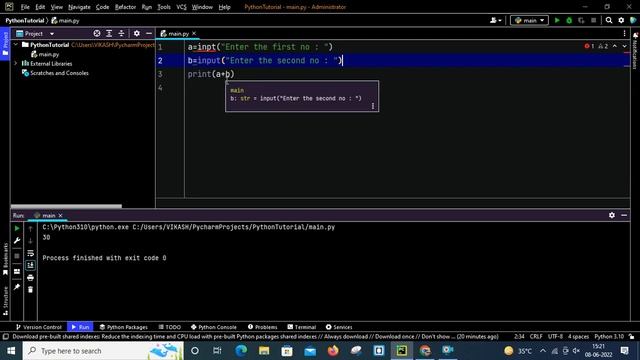Image resolution: width=640 pixels, height=360 pixels.
Task: Click the error count indicator
Action: (x=589, y=47)
